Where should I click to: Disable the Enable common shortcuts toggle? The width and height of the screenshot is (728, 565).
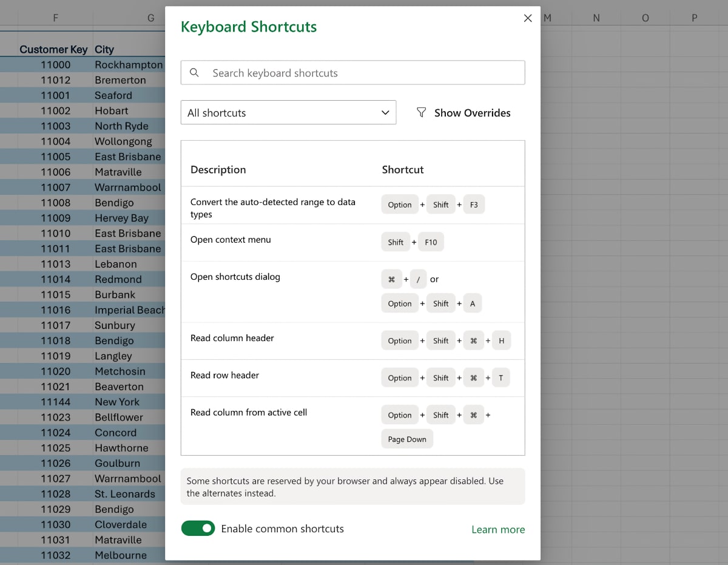click(x=198, y=529)
